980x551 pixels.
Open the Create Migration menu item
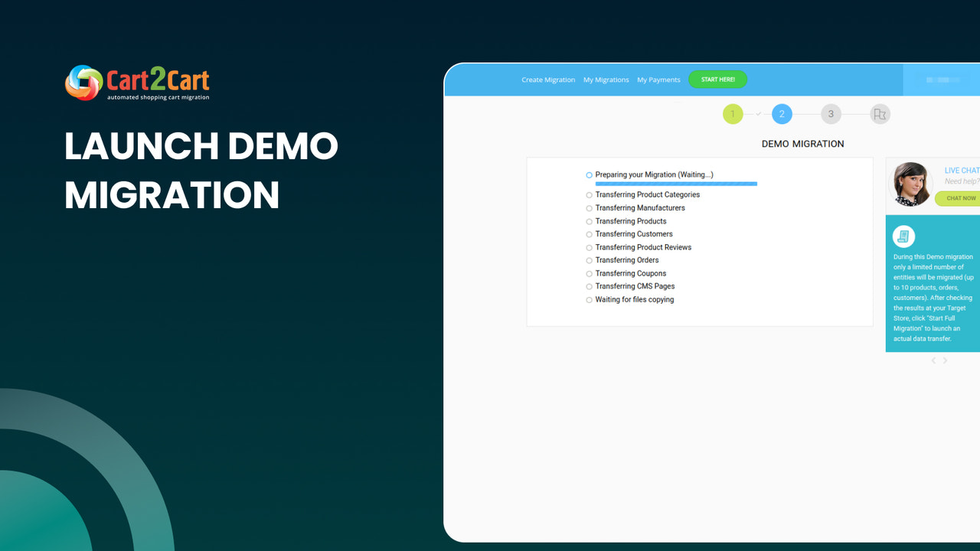click(x=548, y=79)
